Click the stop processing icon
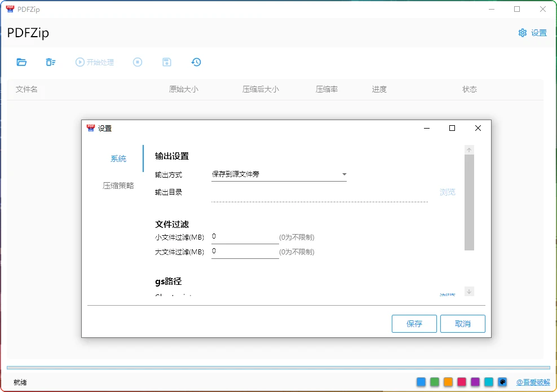The width and height of the screenshot is (557, 392). coord(138,62)
